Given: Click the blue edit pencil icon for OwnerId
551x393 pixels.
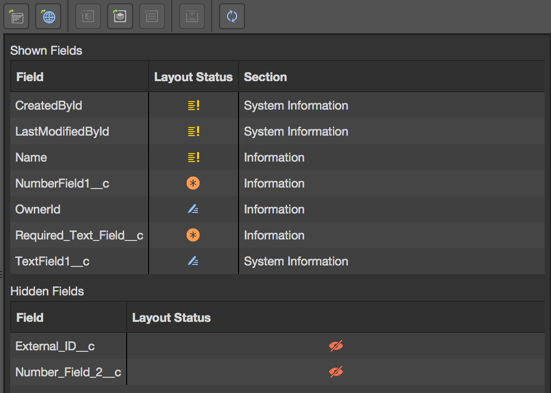Looking at the screenshot, I should tap(193, 209).
